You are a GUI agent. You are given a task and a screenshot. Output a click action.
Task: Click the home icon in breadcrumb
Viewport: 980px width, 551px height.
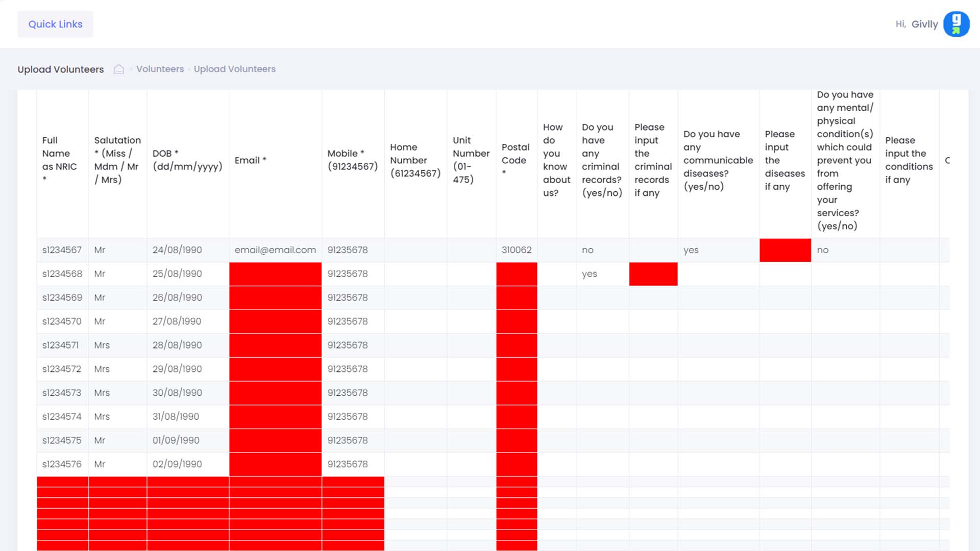[119, 69]
